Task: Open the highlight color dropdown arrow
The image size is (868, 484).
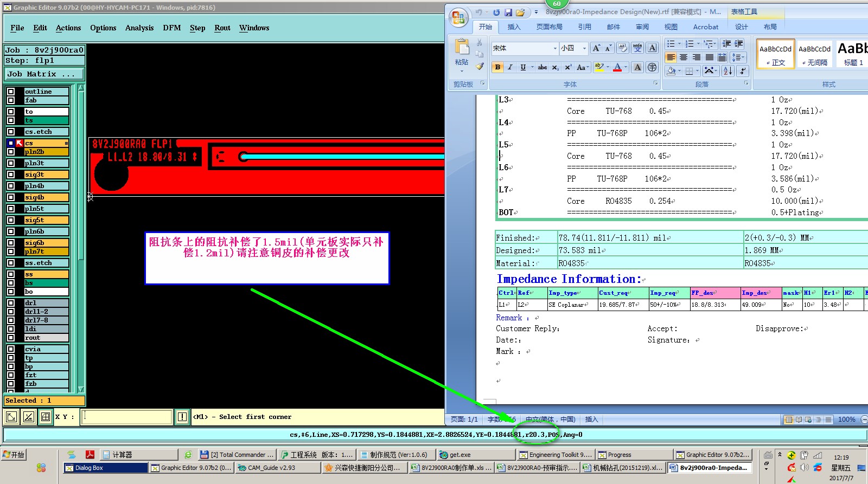Action: [x=608, y=67]
